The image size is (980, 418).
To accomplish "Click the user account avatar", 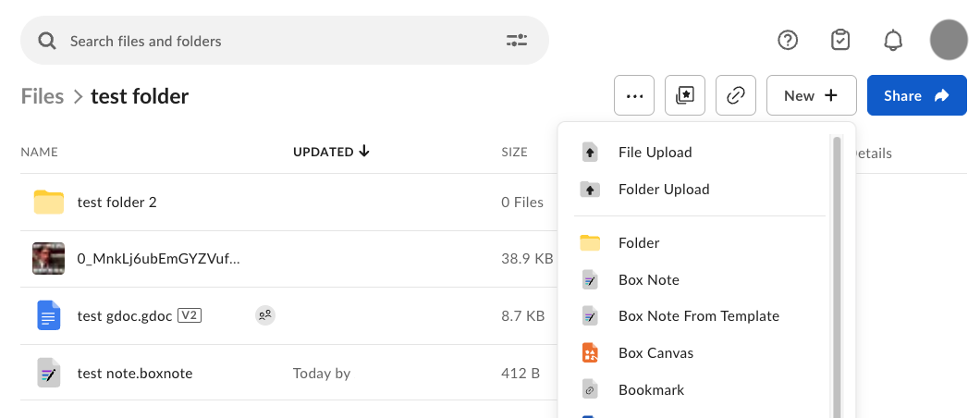I will pos(948,41).
